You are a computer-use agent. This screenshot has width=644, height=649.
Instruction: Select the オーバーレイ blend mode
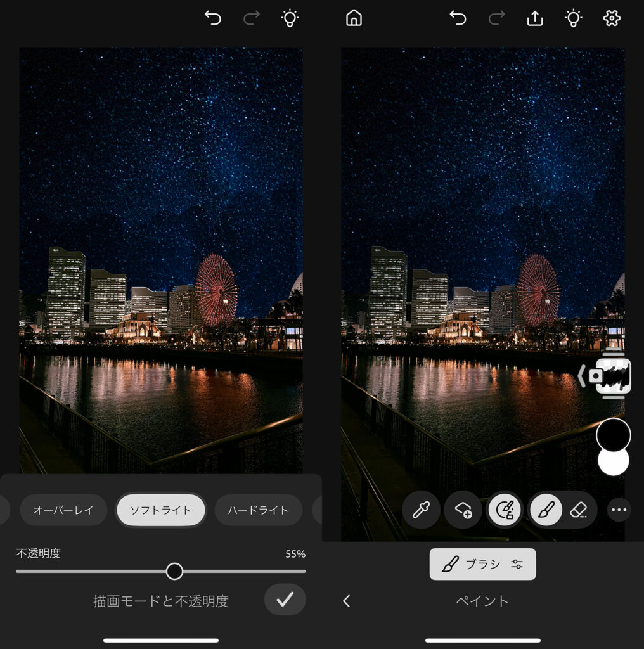pos(63,510)
